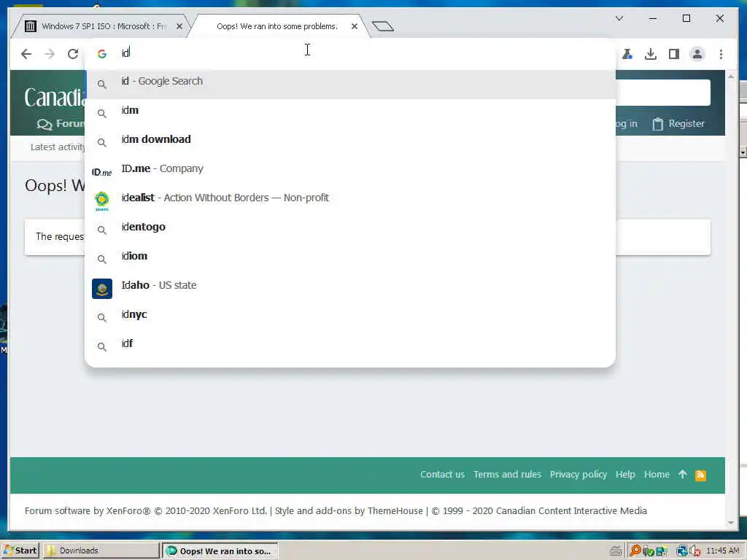Open the profile avatar menu
Image resolution: width=747 pixels, height=560 pixels.
(697, 54)
